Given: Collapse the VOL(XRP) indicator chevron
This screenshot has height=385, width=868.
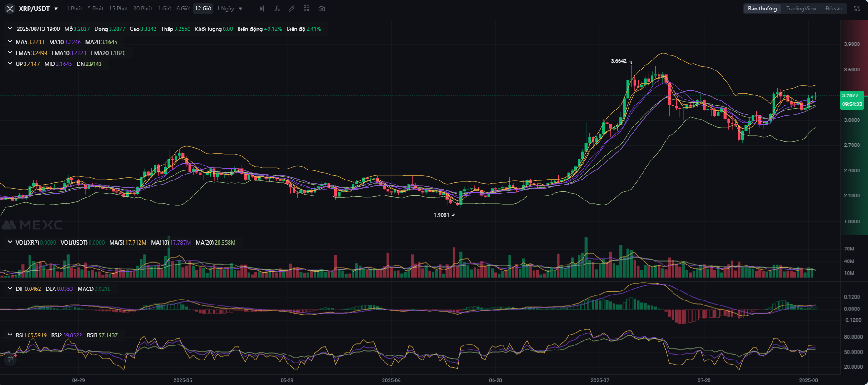Looking at the screenshot, I should point(10,242).
